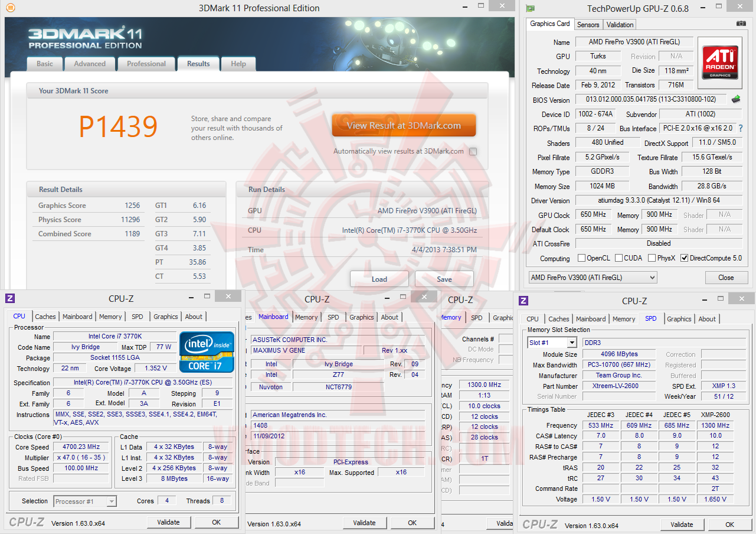Click the P1439 score text
Screen dimensions: 756x534
(x=119, y=126)
